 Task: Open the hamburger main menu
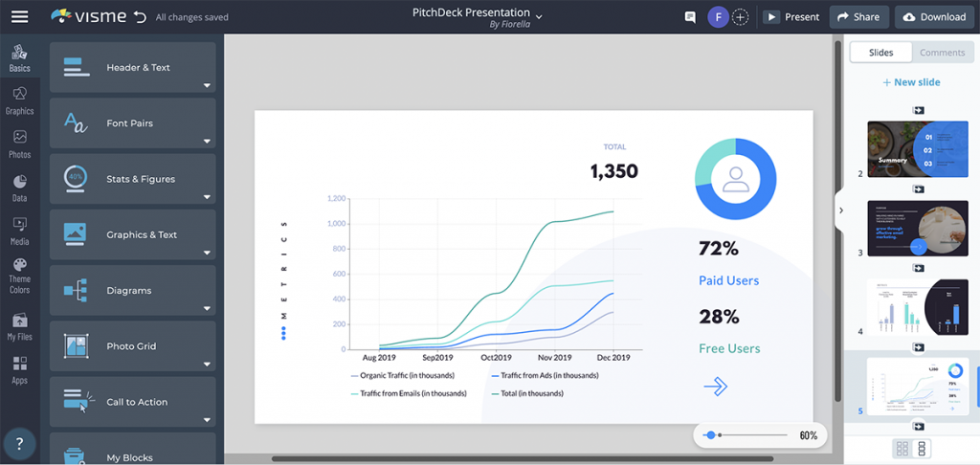19,16
